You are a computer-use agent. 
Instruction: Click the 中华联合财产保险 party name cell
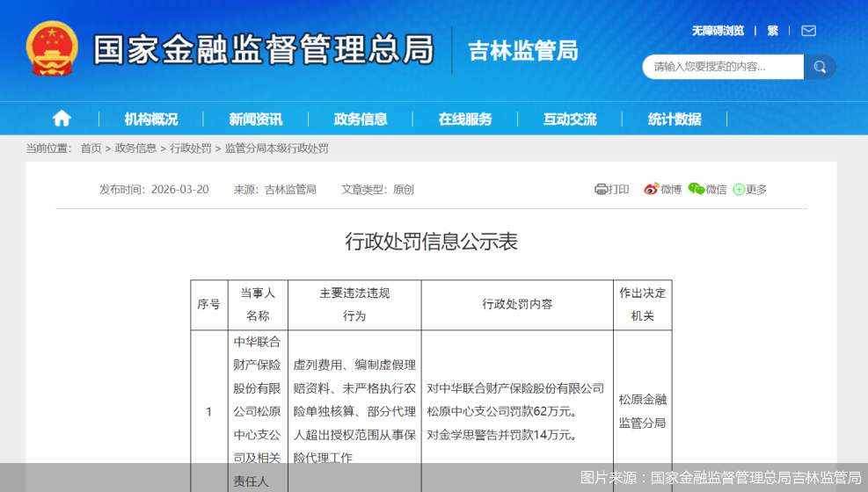pyautogui.click(x=258, y=411)
